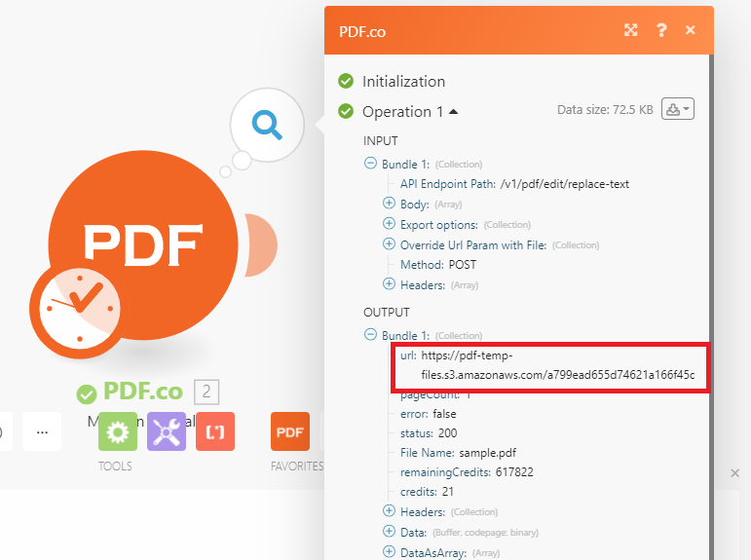The width and height of the screenshot is (751, 560).
Task: Click the Initialization green check icon
Action: tap(346, 81)
